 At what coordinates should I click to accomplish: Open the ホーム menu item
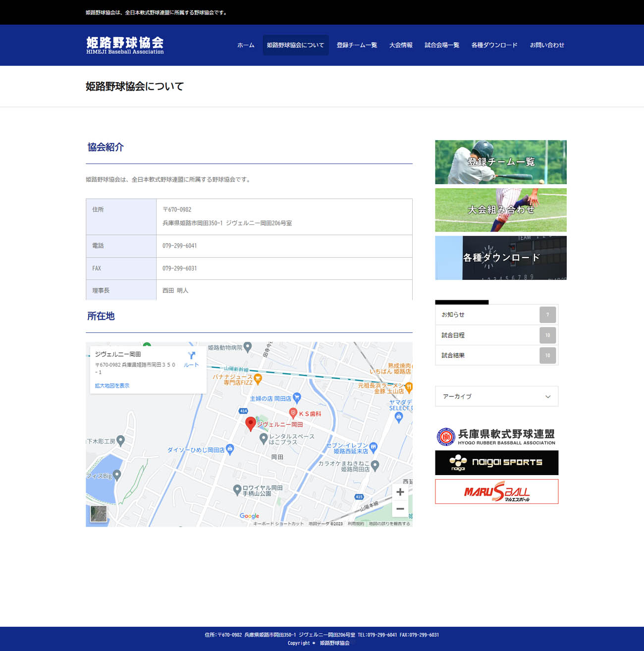[246, 45]
